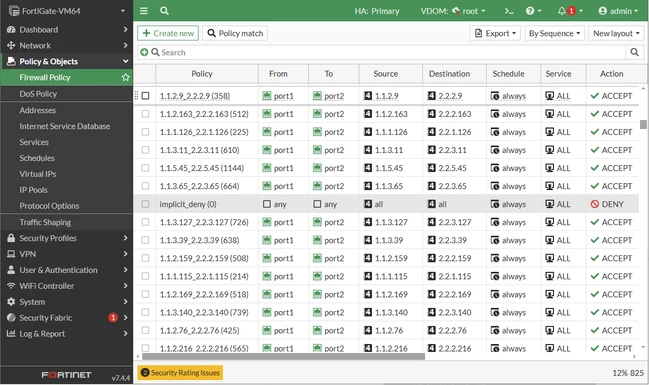Expand the Security Profiles section
The height and width of the screenshot is (385, 649).
click(x=66, y=238)
